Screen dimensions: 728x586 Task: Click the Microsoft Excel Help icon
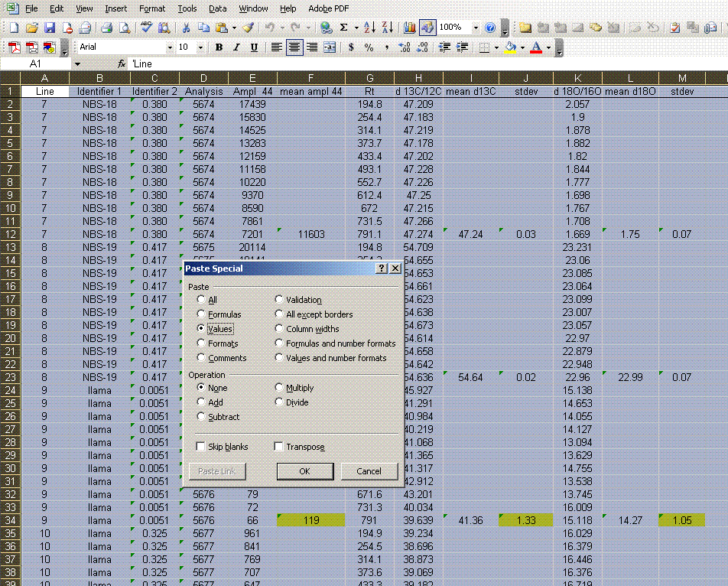[490, 28]
